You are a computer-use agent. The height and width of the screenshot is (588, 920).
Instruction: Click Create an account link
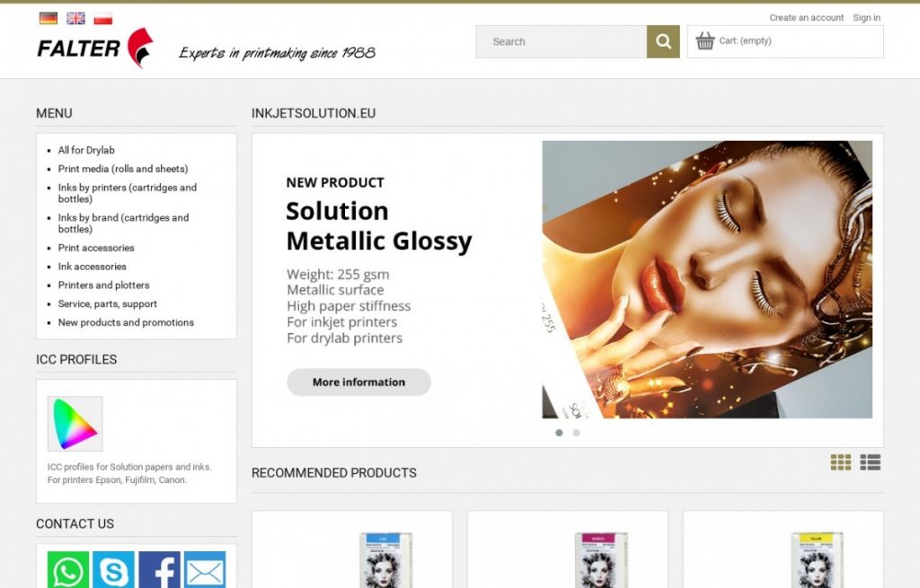click(806, 18)
